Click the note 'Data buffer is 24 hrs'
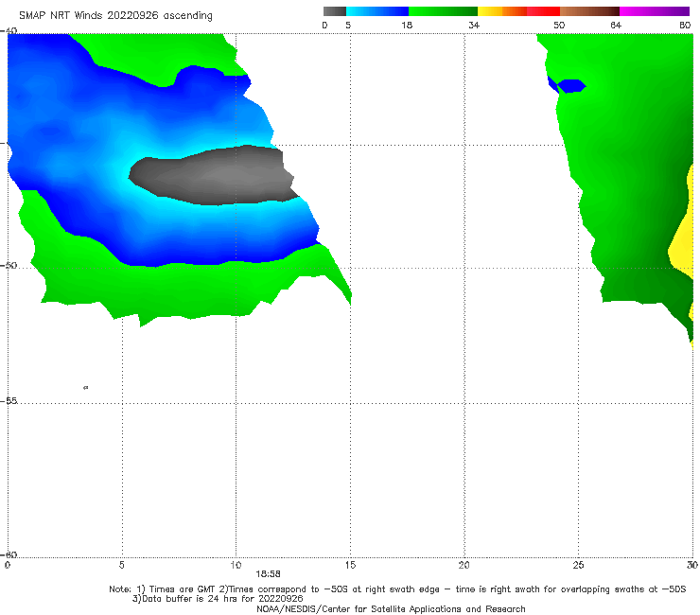Screen dimensions: 700x615 (x=218, y=599)
